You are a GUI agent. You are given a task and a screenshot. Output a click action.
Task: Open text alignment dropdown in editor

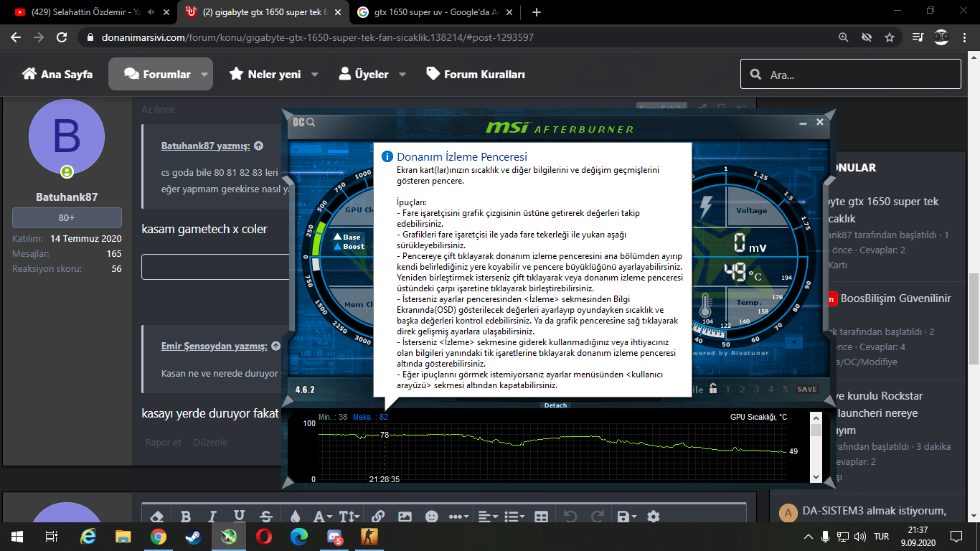click(x=488, y=517)
